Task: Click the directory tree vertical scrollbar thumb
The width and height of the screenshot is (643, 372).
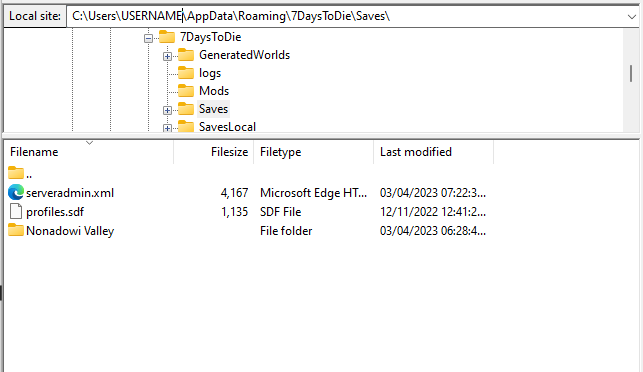Action: point(631,73)
